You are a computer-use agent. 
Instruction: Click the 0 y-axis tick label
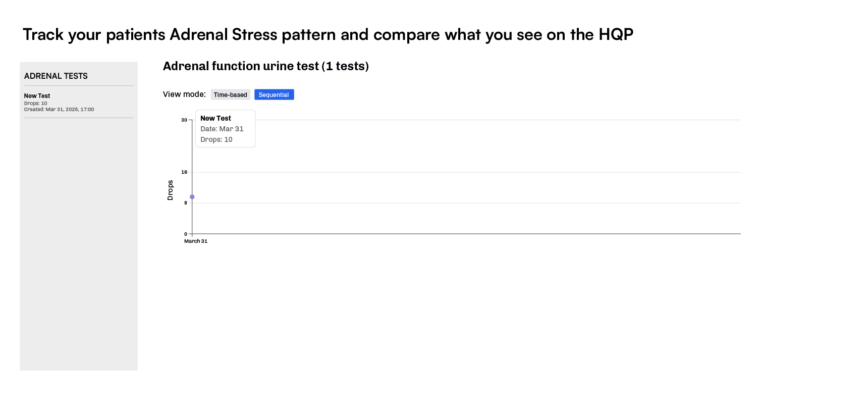click(x=186, y=234)
